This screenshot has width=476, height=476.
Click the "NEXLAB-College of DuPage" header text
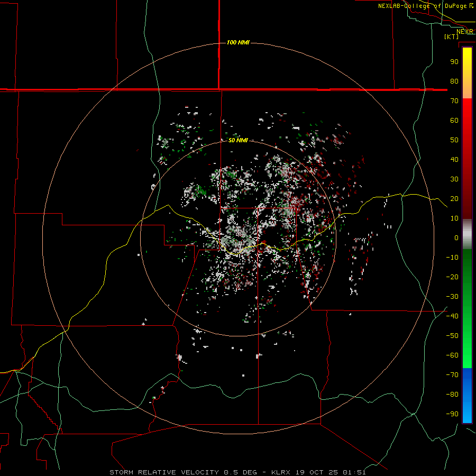tap(422, 6)
